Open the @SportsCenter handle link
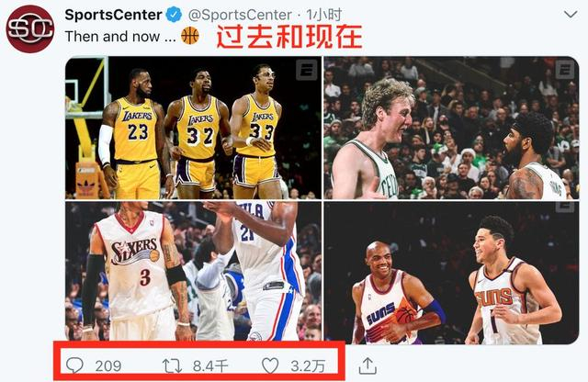 click(240, 15)
